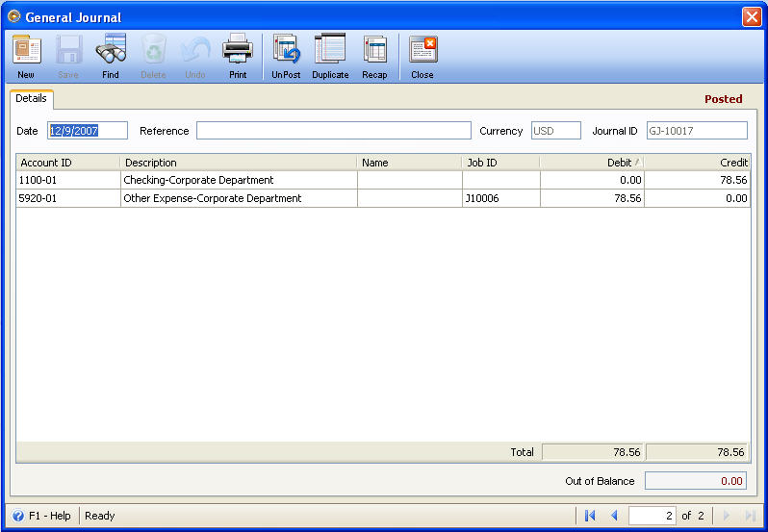Click the General Journal title bar icon

click(14, 16)
